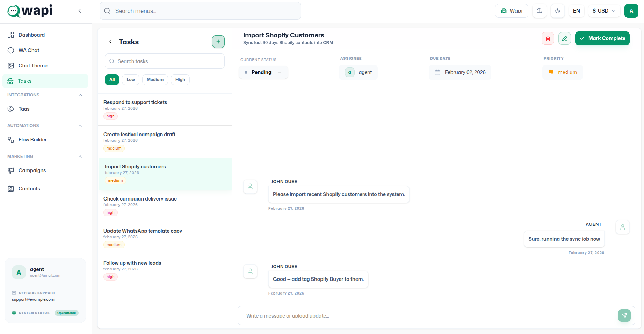Toggle dark mode moon icon
This screenshot has width=644, height=334.
pyautogui.click(x=558, y=11)
